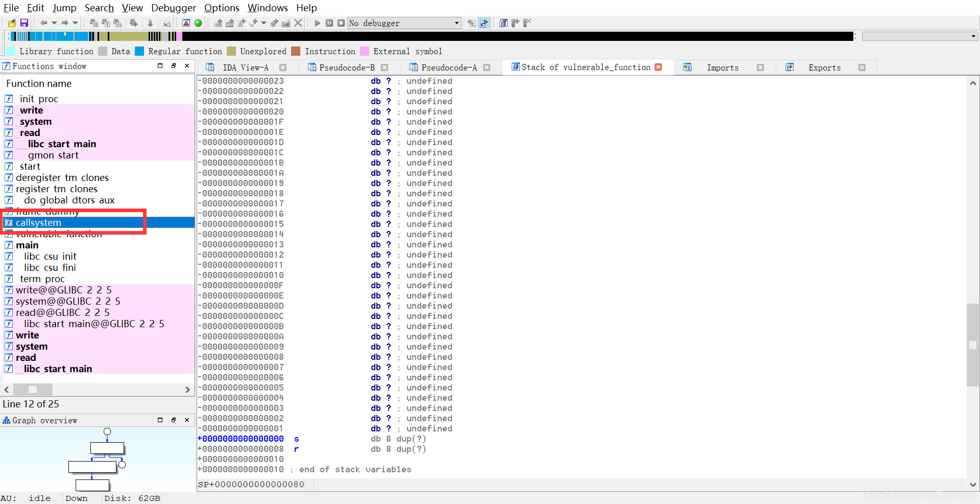Switch to the Pseudocode-B tab

[x=347, y=67]
